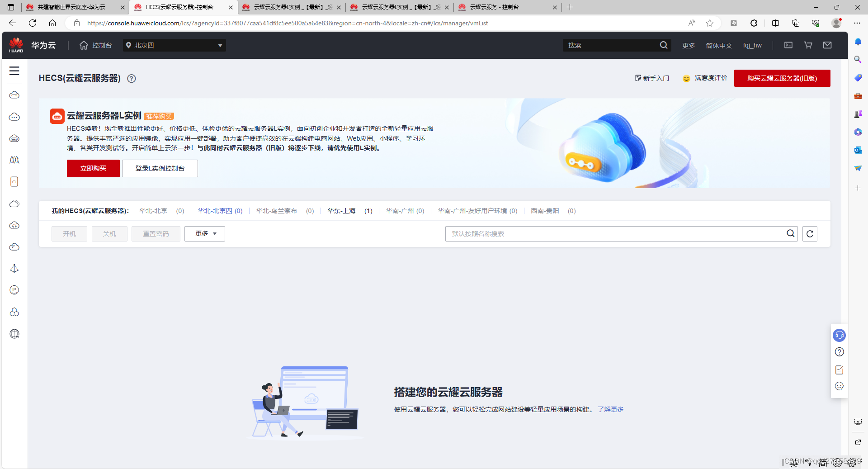This screenshot has width=868, height=469.
Task: Switch to 云耀云服务 - 控制台 browser tab
Action: (507, 7)
